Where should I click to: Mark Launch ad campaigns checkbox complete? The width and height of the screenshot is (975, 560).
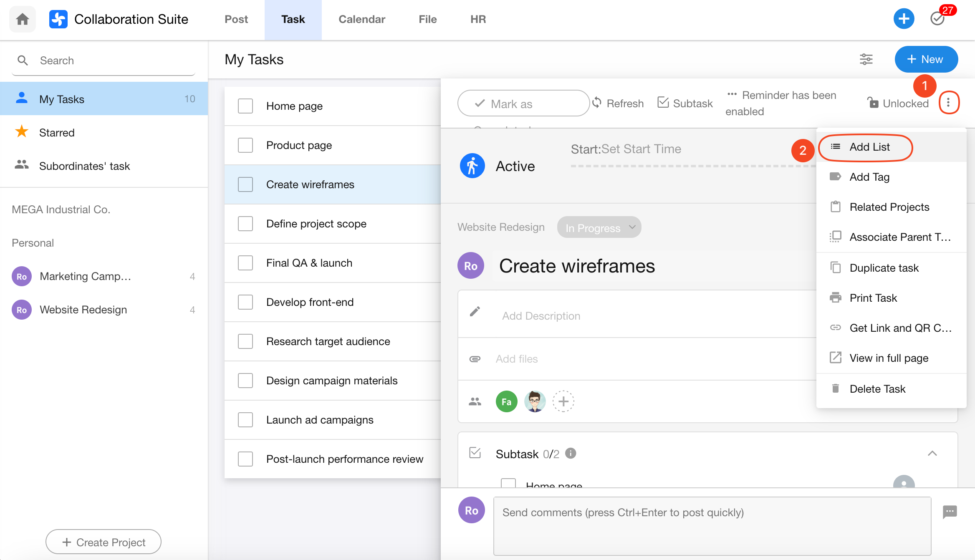point(245,420)
